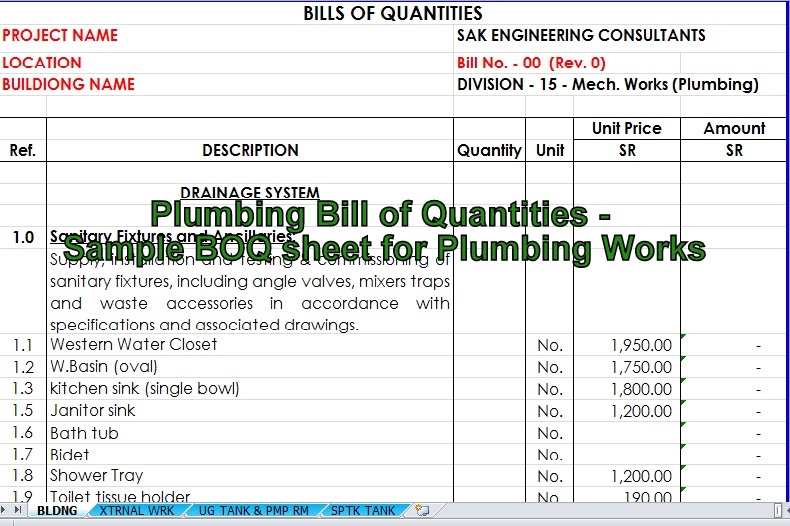Click reference 1.6

pos(23,433)
